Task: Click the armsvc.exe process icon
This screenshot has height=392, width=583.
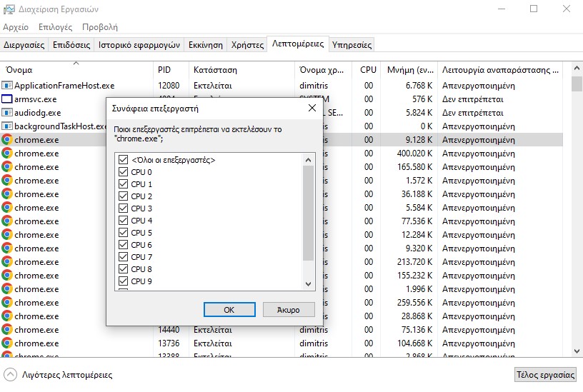Action: [x=7, y=99]
